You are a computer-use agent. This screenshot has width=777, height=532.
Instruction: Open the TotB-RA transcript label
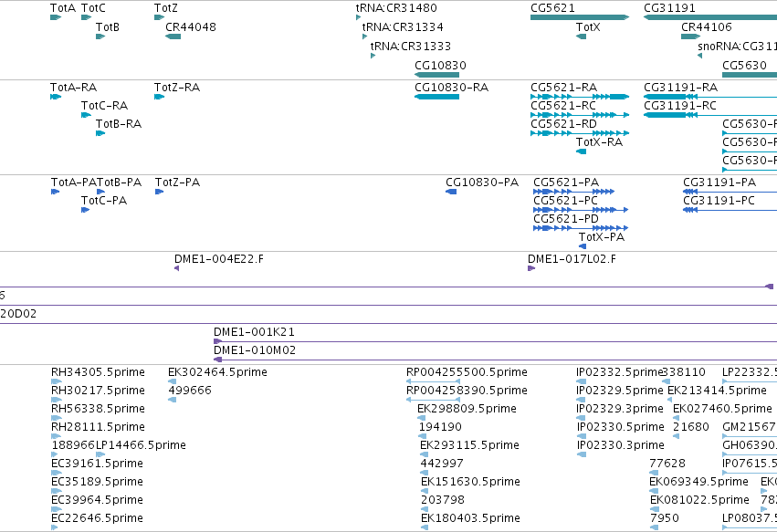click(119, 124)
